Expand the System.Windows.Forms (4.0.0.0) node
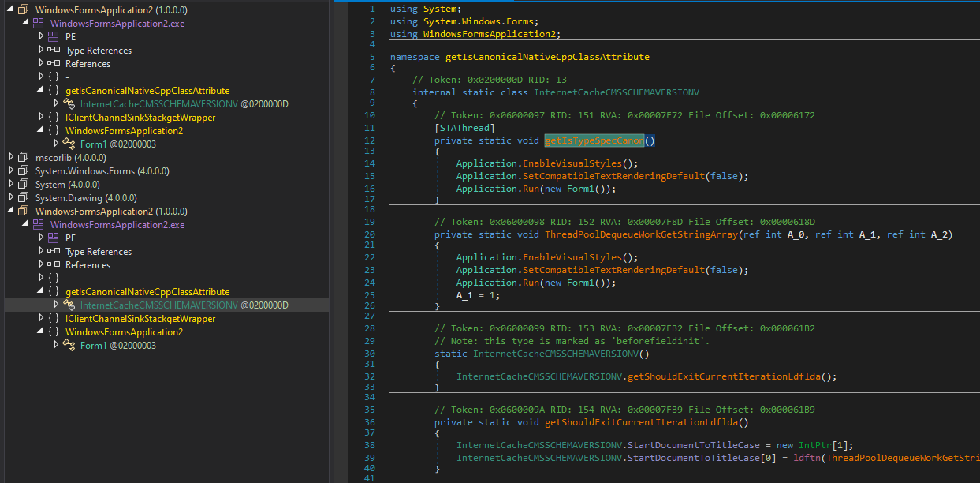This screenshot has width=980, height=483. pyautogui.click(x=10, y=171)
